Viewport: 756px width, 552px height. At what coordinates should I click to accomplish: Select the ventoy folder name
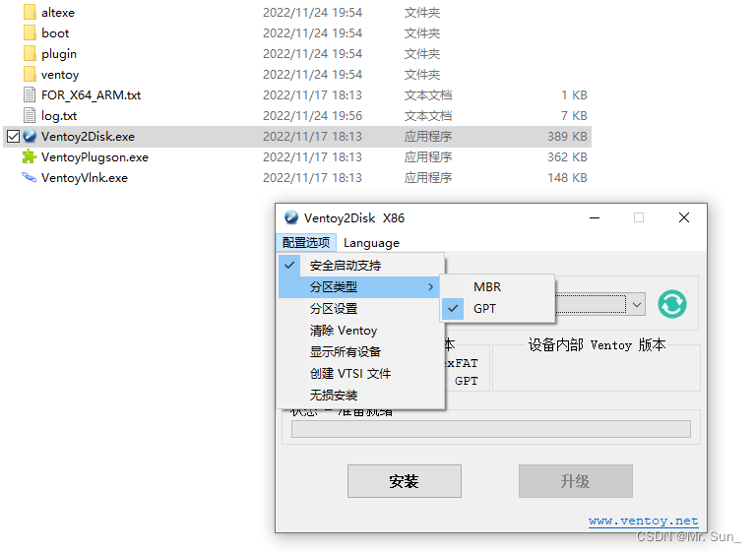[x=60, y=75]
